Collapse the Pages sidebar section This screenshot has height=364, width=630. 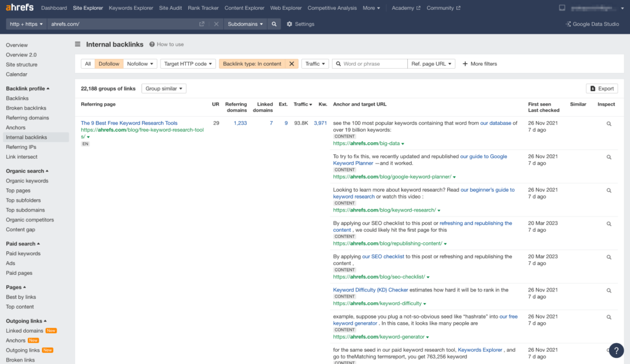coord(15,287)
